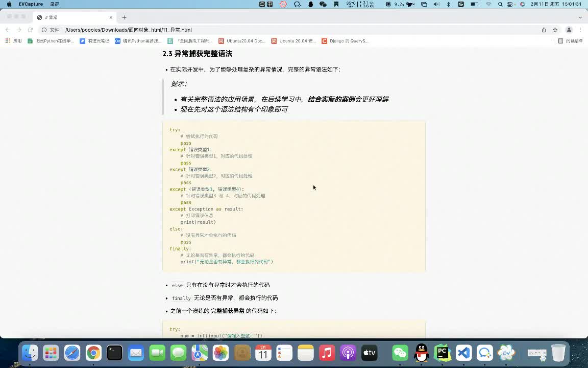Click the 完整捕获异常 bold text

click(x=227, y=311)
